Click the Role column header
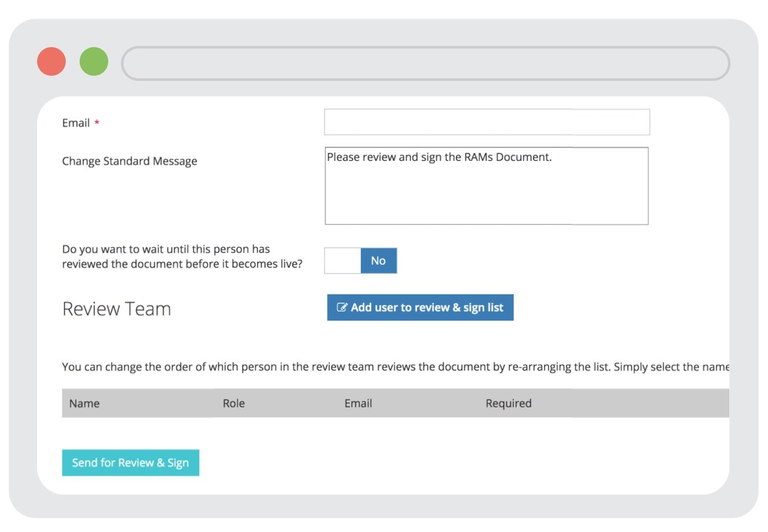Viewport: 768px width, 532px height. (x=233, y=403)
